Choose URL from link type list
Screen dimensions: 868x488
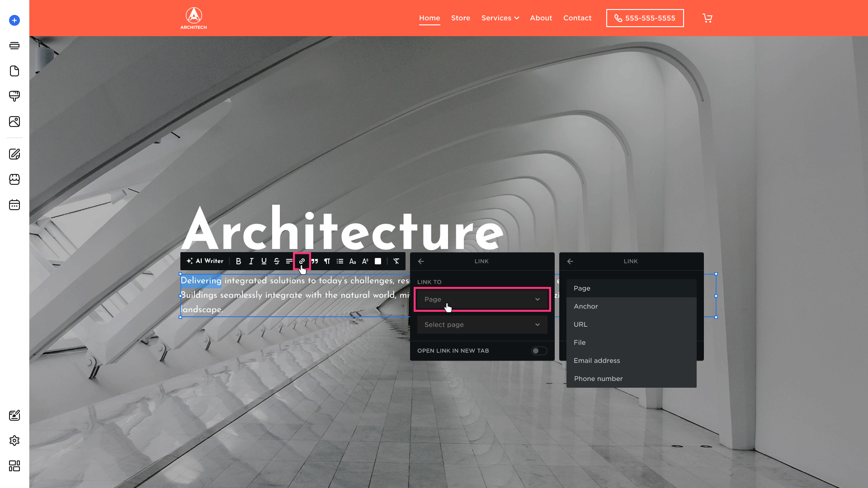580,324
